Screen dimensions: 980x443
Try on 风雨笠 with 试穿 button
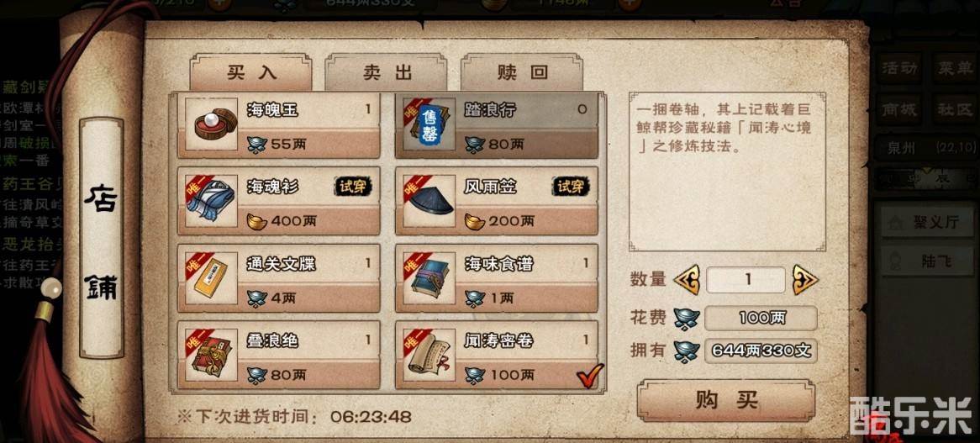pyautogui.click(x=572, y=186)
